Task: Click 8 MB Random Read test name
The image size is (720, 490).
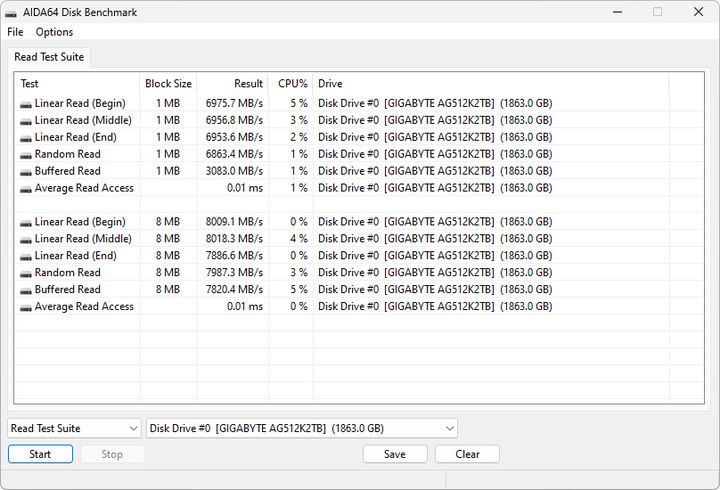Action: click(68, 273)
